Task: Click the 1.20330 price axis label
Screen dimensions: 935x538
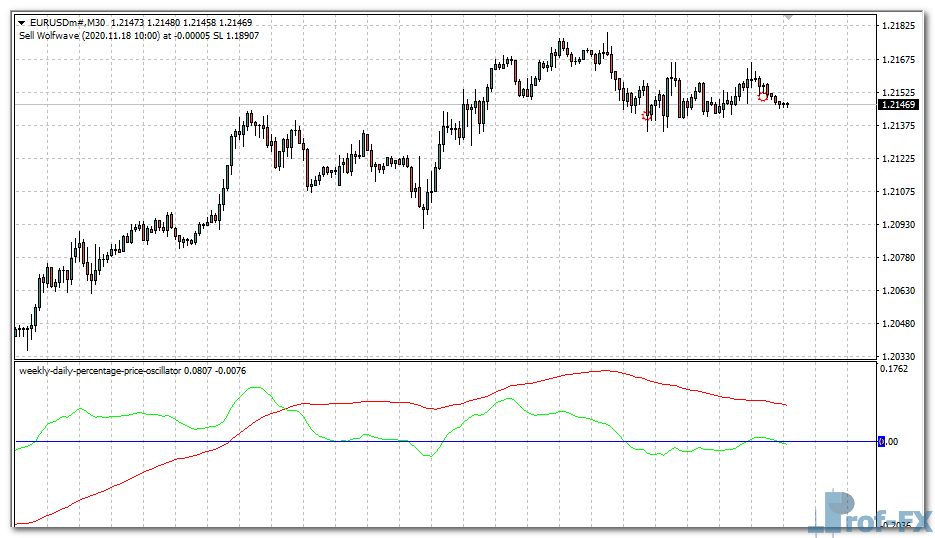Action: pyautogui.click(x=900, y=356)
